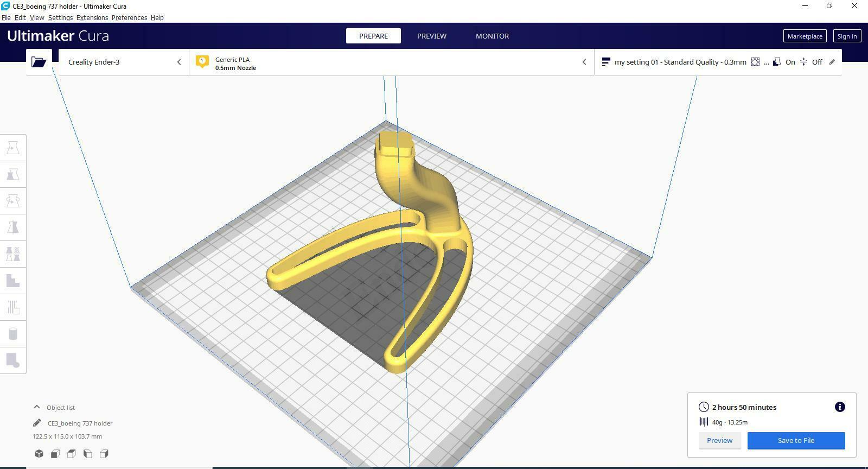Click the Cura logo in the title bar
The height and width of the screenshot is (469, 868).
point(5,6)
